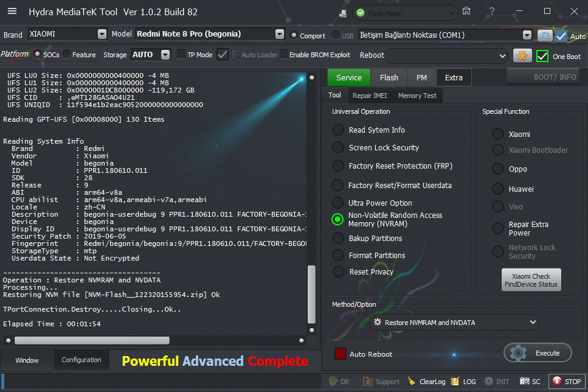Select Reset Privacy option
Image resolution: width=588 pixels, height=392 pixels.
(x=338, y=271)
